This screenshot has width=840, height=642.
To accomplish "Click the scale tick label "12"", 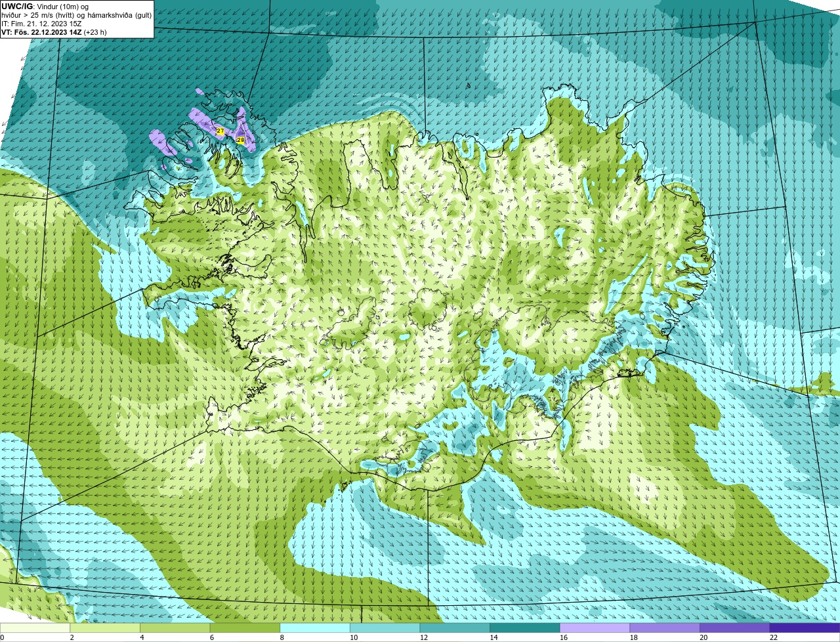I will [424, 637].
